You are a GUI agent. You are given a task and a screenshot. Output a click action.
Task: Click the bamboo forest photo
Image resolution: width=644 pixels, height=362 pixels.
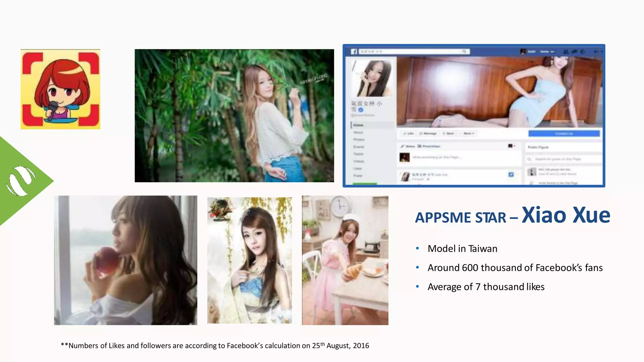pyautogui.click(x=234, y=115)
